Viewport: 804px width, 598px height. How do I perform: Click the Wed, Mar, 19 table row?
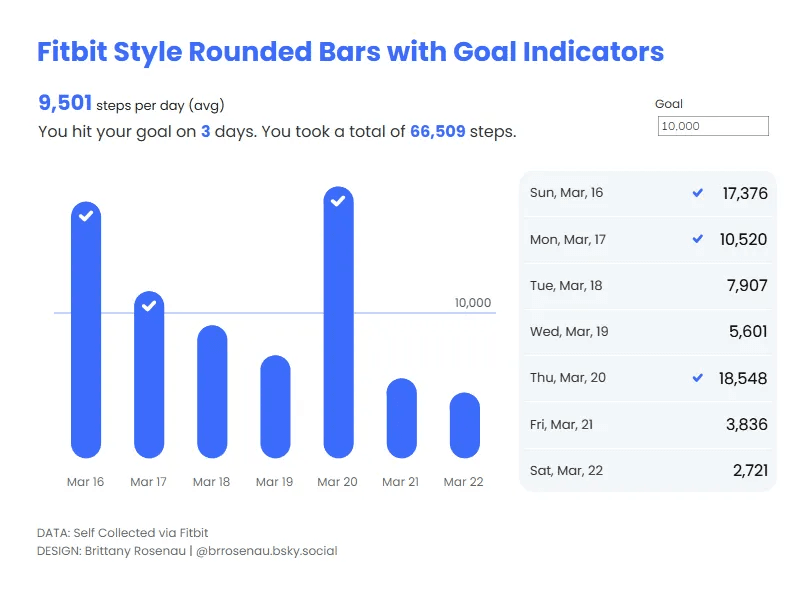(x=648, y=332)
